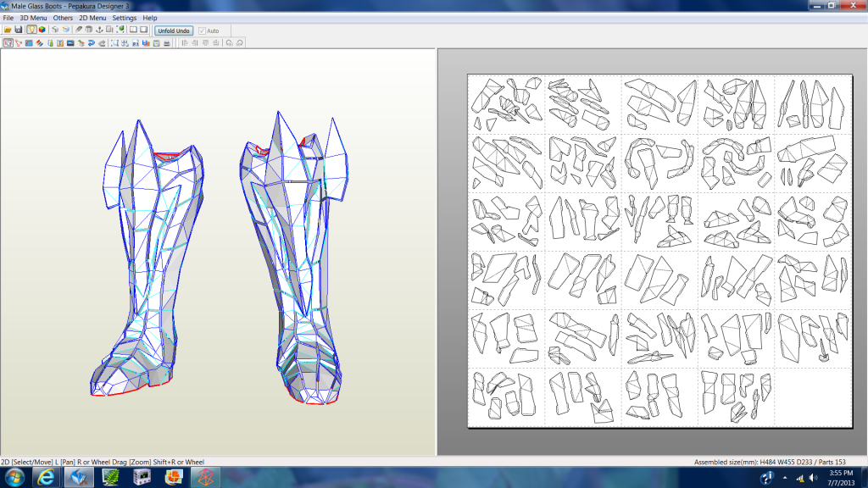The height and width of the screenshot is (488, 868).
Task: Show the right-pane window layout icon
Action: 144,30
